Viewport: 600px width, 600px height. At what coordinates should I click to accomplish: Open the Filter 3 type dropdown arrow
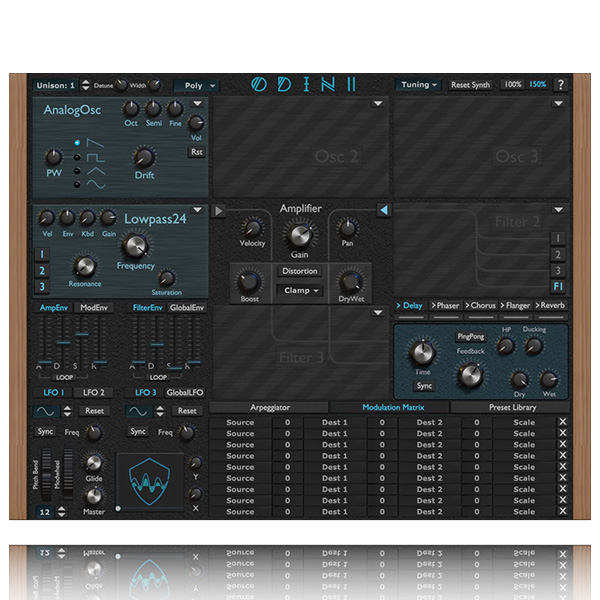378,313
